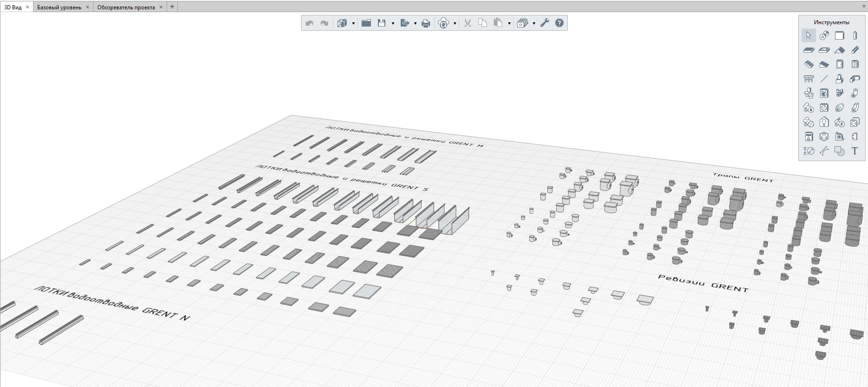
Task: Choose the Select arrow tool
Action: click(809, 35)
